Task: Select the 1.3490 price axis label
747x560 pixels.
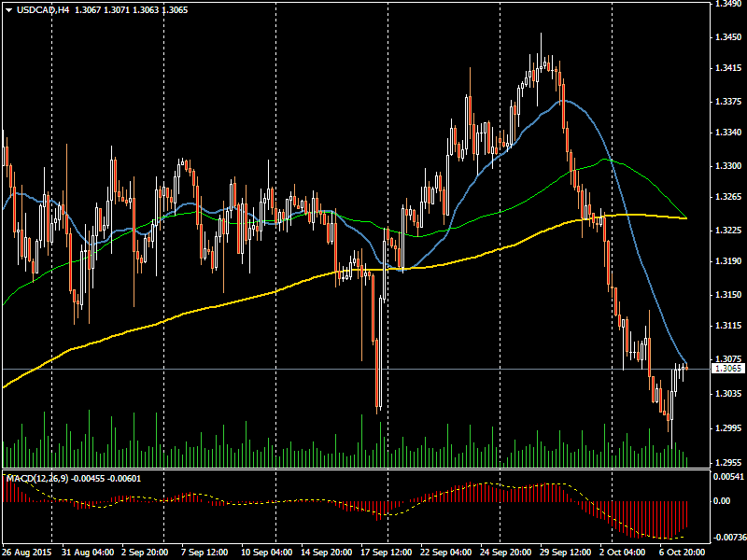Action: point(728,4)
